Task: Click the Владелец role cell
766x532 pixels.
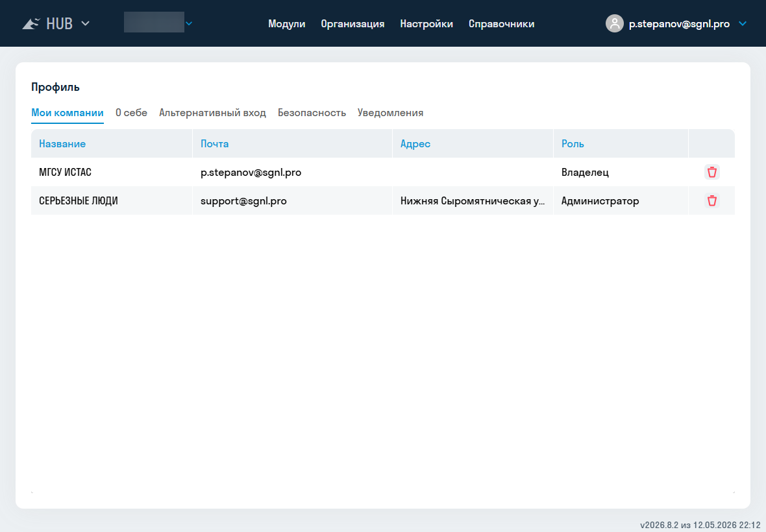Action: click(621, 172)
